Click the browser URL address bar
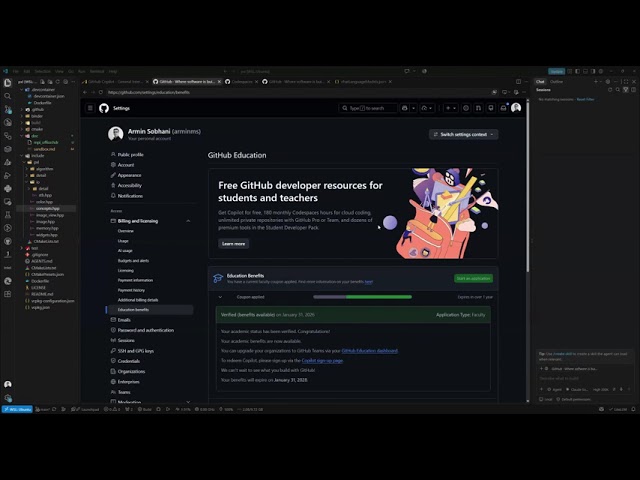 [298, 92]
